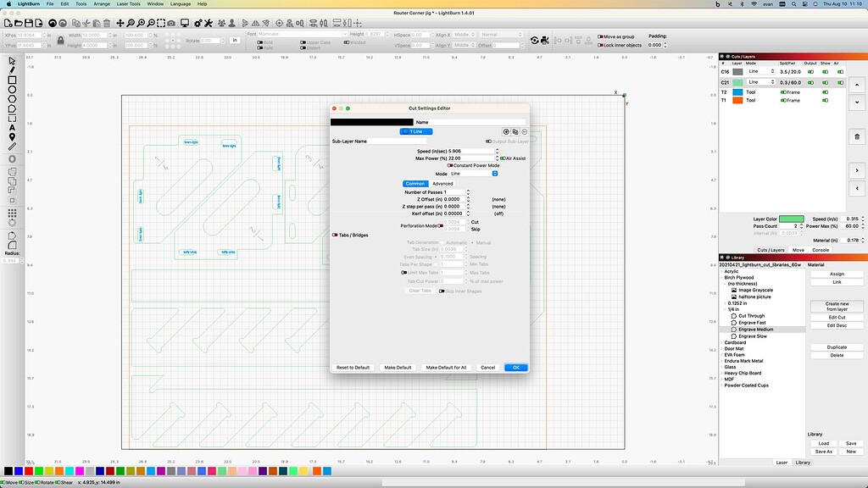
Task: Click the Save file floppy icon
Action: 29,23
